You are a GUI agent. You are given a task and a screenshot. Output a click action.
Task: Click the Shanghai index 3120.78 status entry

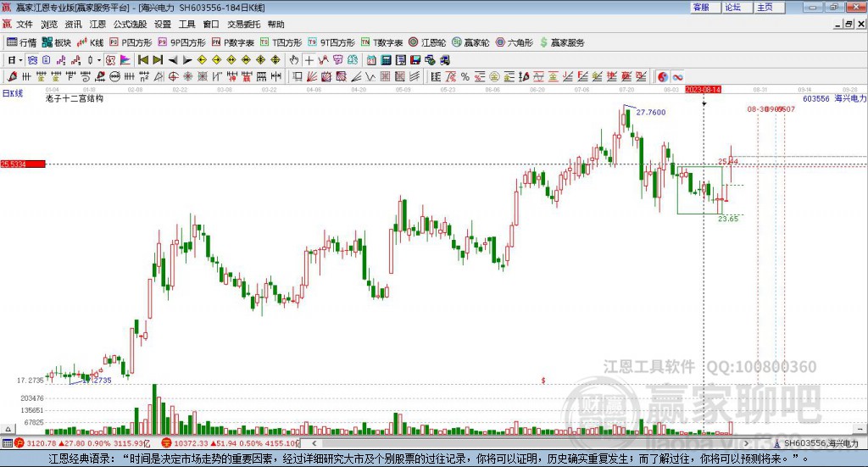coord(82,443)
